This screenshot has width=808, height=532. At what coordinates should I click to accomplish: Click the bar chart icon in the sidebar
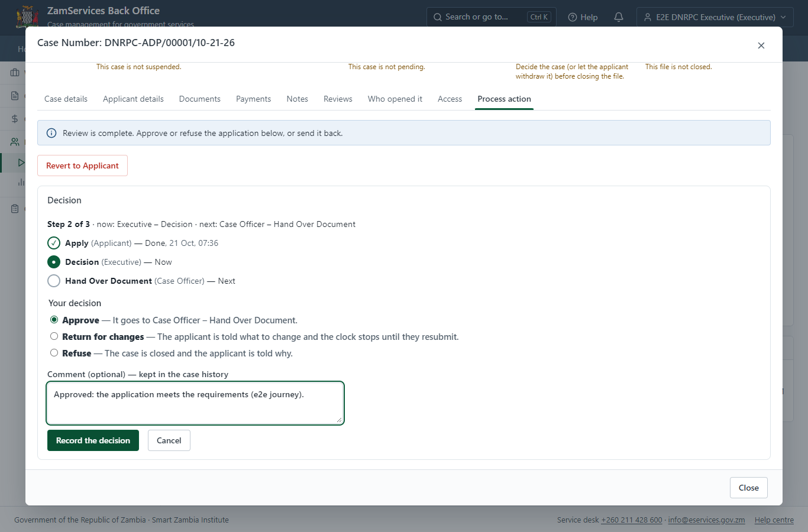coord(21,182)
